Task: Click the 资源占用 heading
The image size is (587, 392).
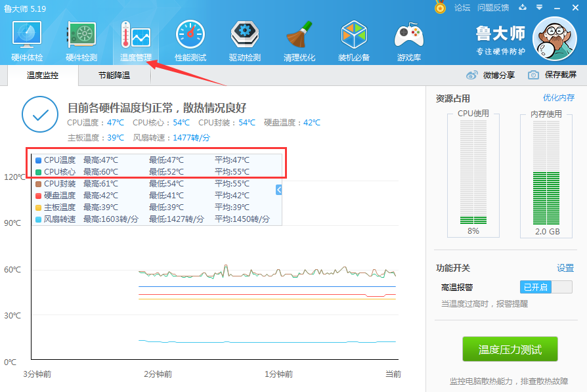Action: pyautogui.click(x=453, y=98)
